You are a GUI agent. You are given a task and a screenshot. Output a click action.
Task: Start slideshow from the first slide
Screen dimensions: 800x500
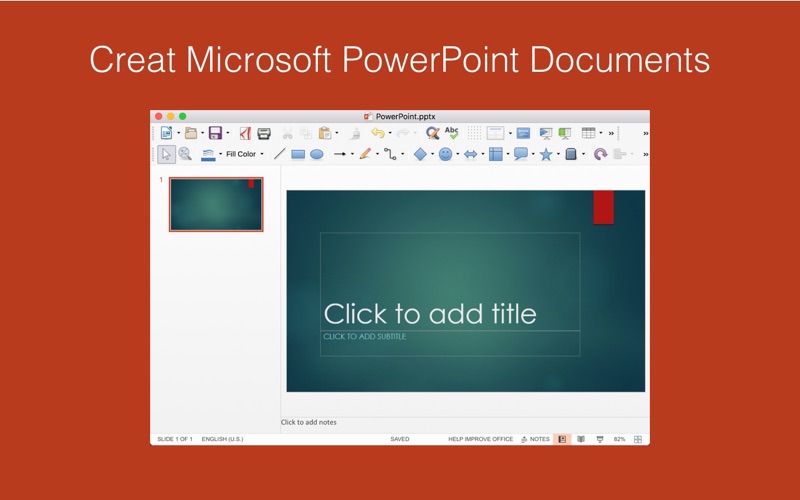click(x=546, y=134)
